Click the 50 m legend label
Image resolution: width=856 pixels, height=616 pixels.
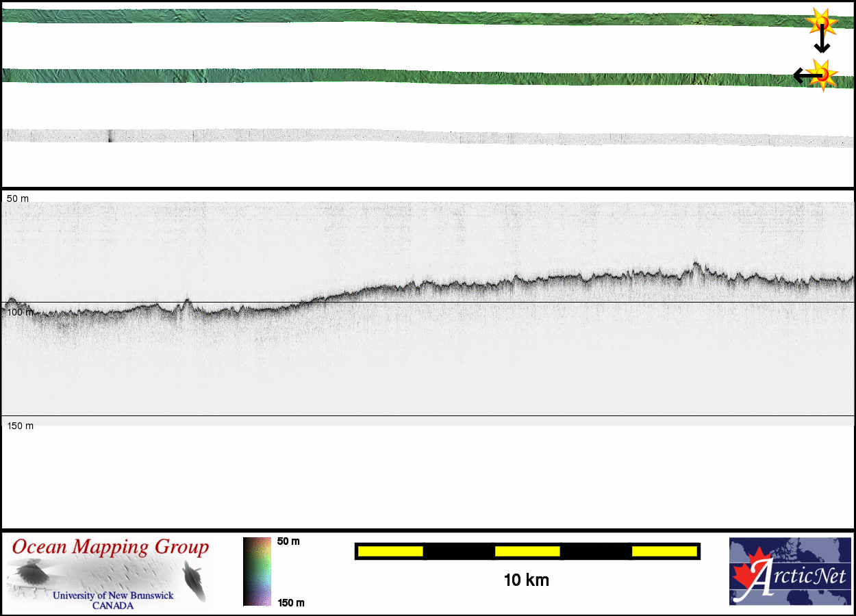point(288,541)
